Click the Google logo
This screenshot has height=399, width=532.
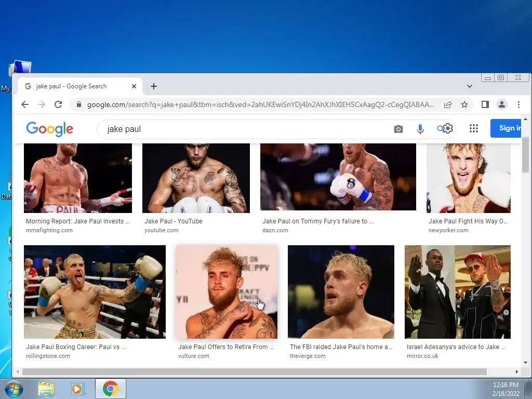(49, 129)
